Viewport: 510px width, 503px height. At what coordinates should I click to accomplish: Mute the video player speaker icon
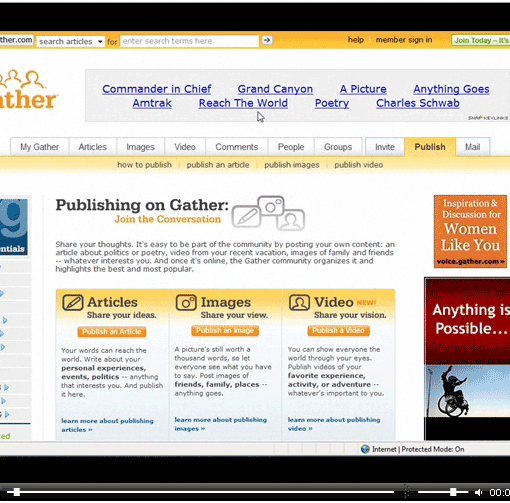pyautogui.click(x=479, y=492)
